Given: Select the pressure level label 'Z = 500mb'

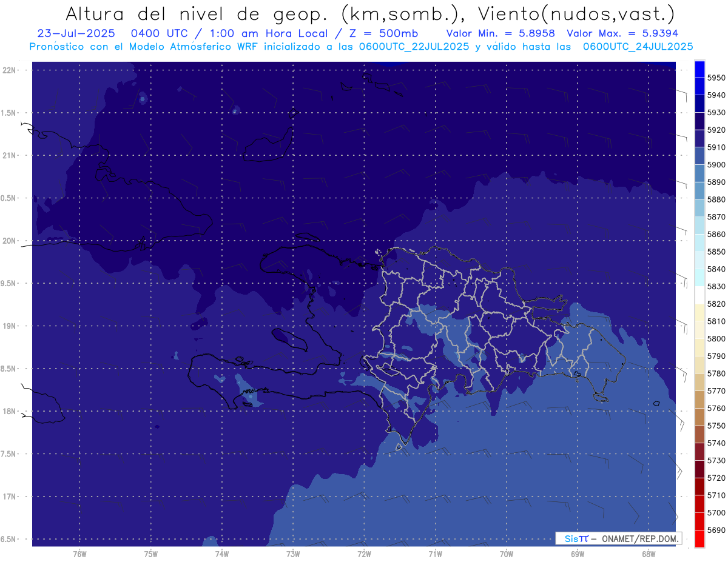Looking at the screenshot, I should pyautogui.click(x=382, y=34).
